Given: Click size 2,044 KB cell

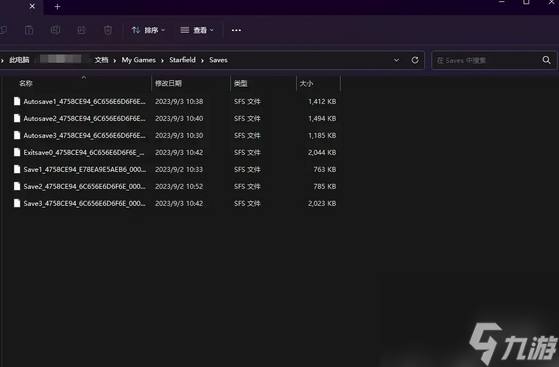Looking at the screenshot, I should (x=322, y=153).
